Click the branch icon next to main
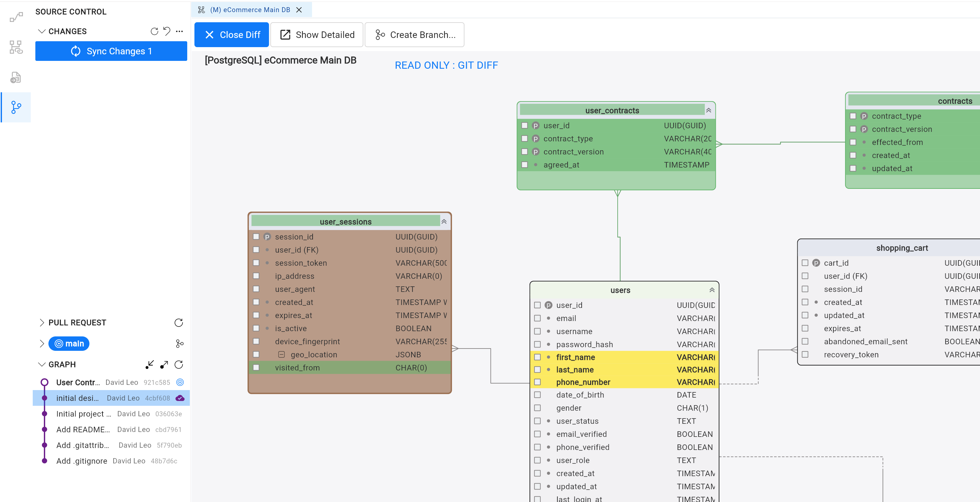Viewport: 980px width, 502px height. pos(179,344)
